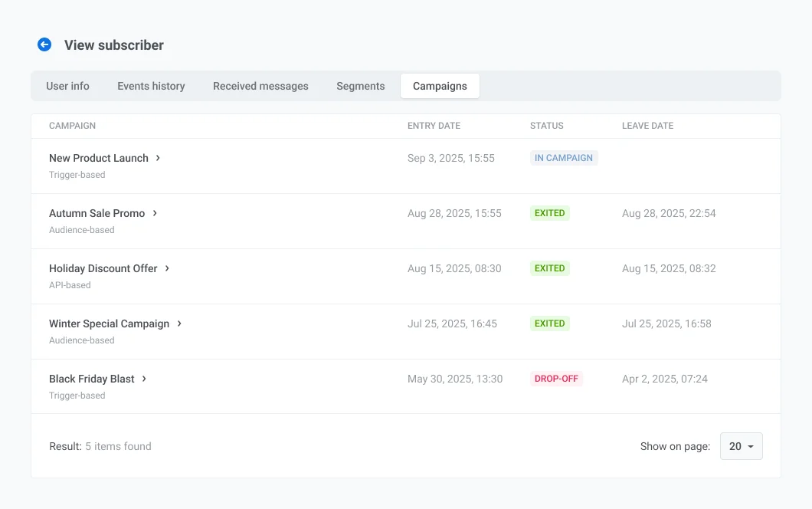
Task: Open the New Product Launch campaign
Action: tap(99, 158)
